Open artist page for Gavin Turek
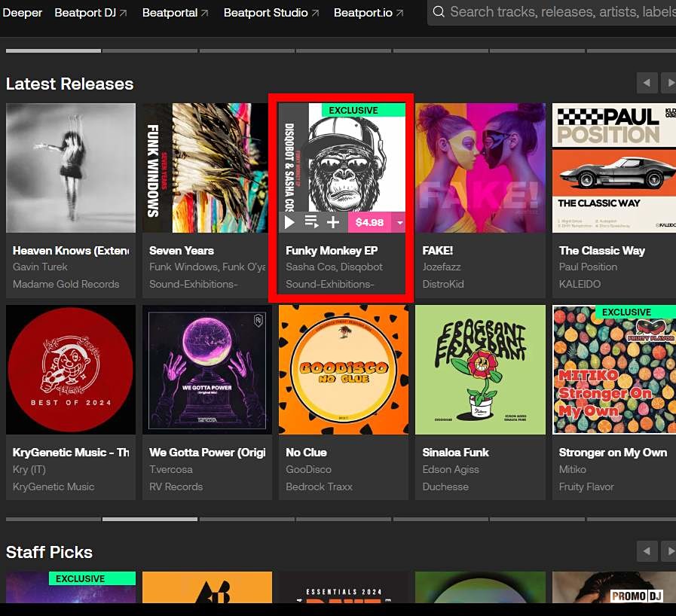Viewport: 676px width, 616px height. [x=40, y=267]
